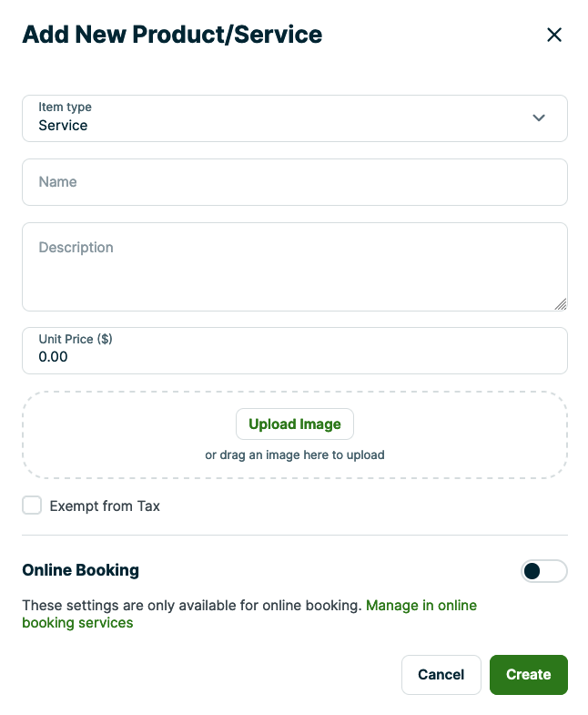
Task: Click the Online Booking section heading
Action: (x=80, y=571)
